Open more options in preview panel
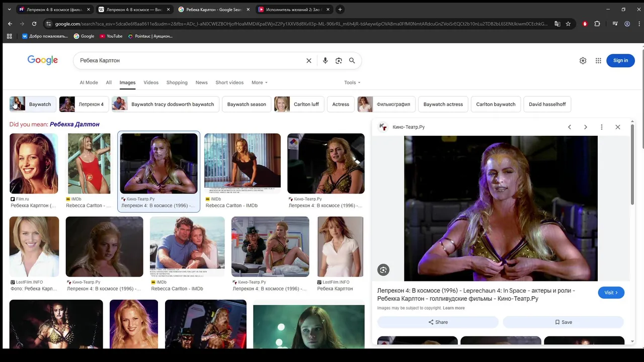644x362 pixels. [x=601, y=127]
